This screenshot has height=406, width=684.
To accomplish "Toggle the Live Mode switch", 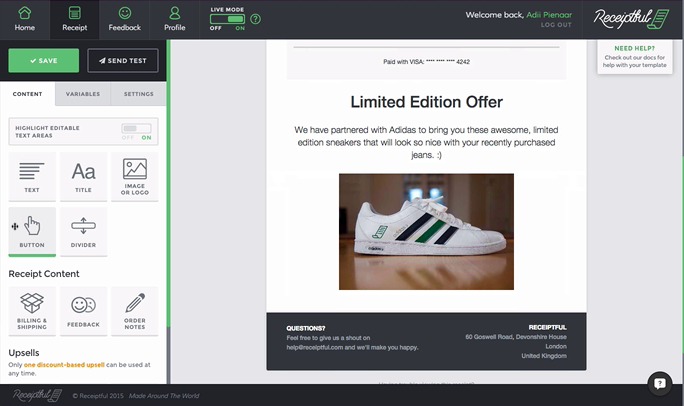I will coord(227,19).
